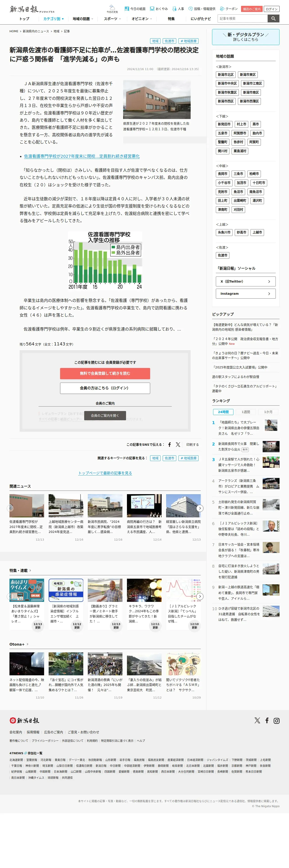Select 上越市 region tag

257,233
